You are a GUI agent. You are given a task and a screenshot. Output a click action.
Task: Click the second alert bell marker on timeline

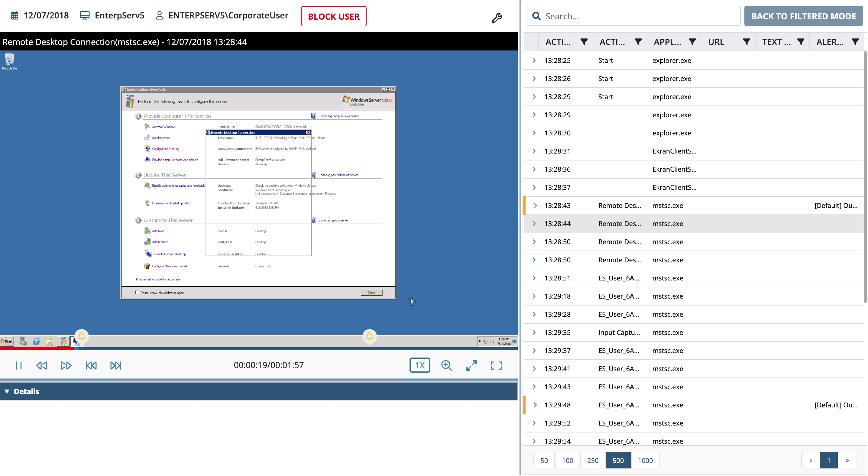coord(369,336)
